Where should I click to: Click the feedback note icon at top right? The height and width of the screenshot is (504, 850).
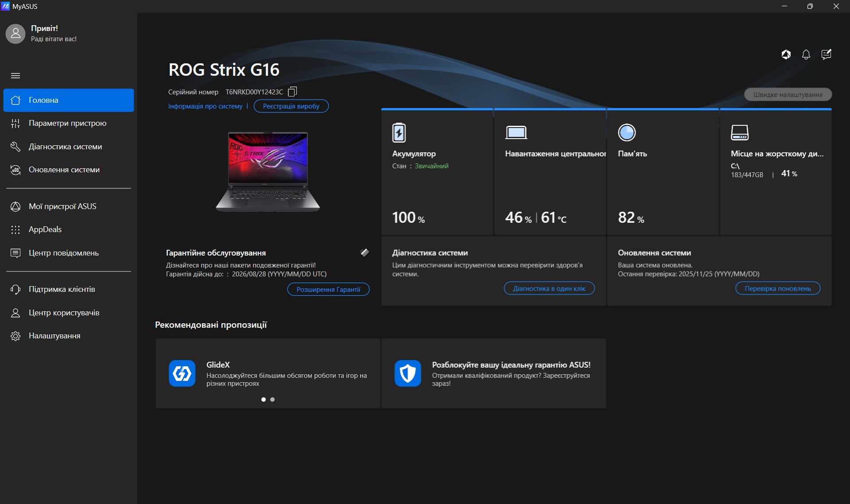826,54
